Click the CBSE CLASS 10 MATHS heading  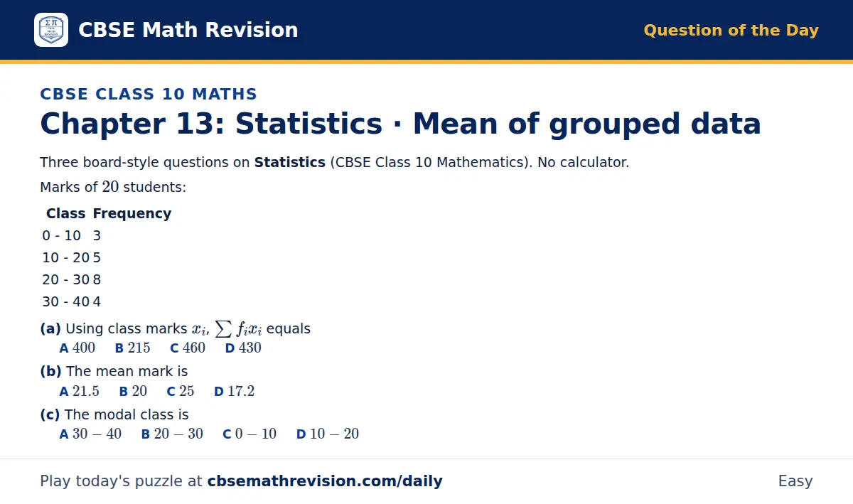(x=149, y=94)
